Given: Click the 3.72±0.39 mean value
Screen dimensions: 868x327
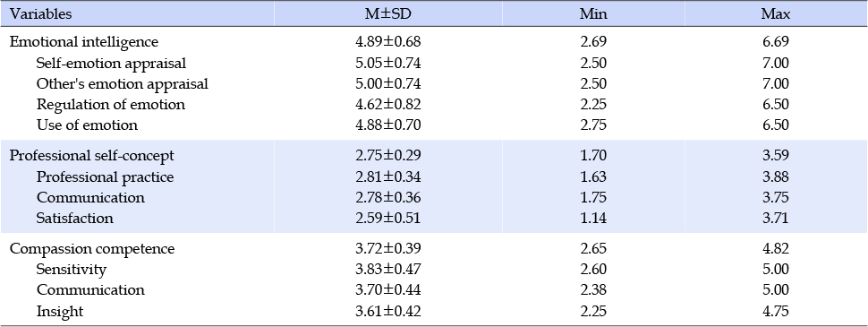Looking at the screenshot, I should coord(388,249).
